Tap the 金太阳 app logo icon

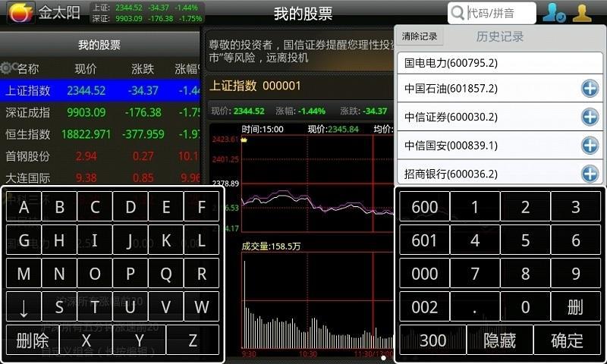point(21,13)
